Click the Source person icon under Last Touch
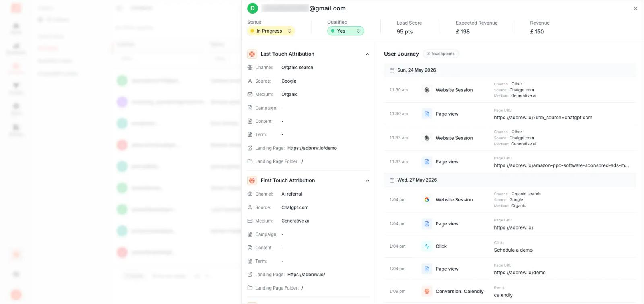This screenshot has height=304, width=644. coord(250,81)
